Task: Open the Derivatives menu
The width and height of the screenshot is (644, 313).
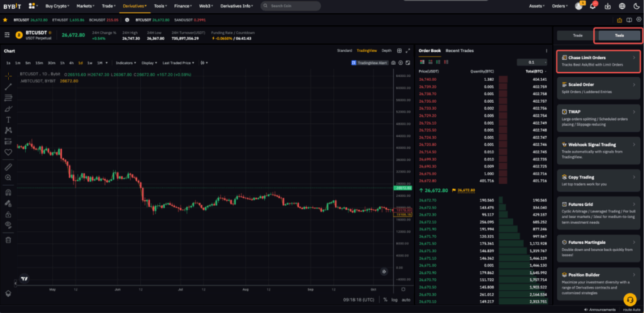Action: coord(135,6)
